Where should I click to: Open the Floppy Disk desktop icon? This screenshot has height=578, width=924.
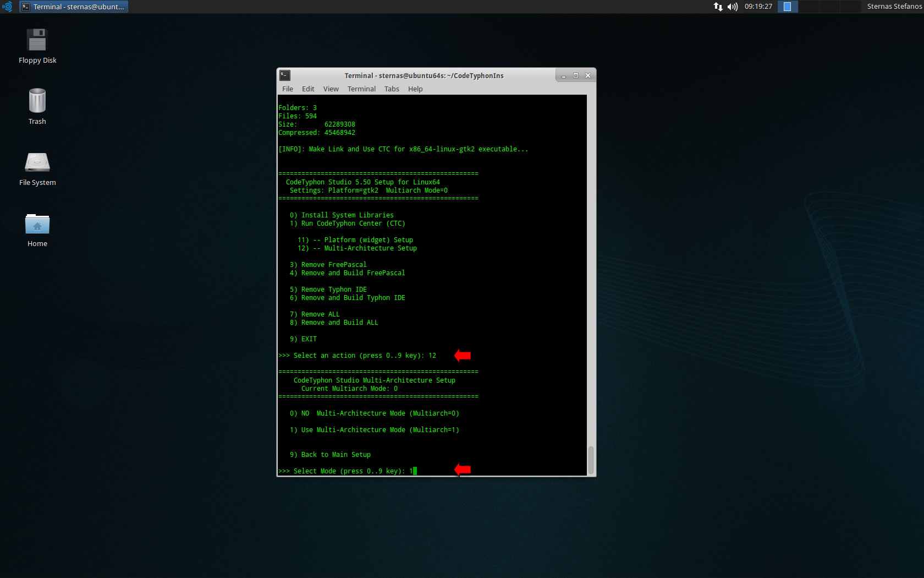pos(37,46)
